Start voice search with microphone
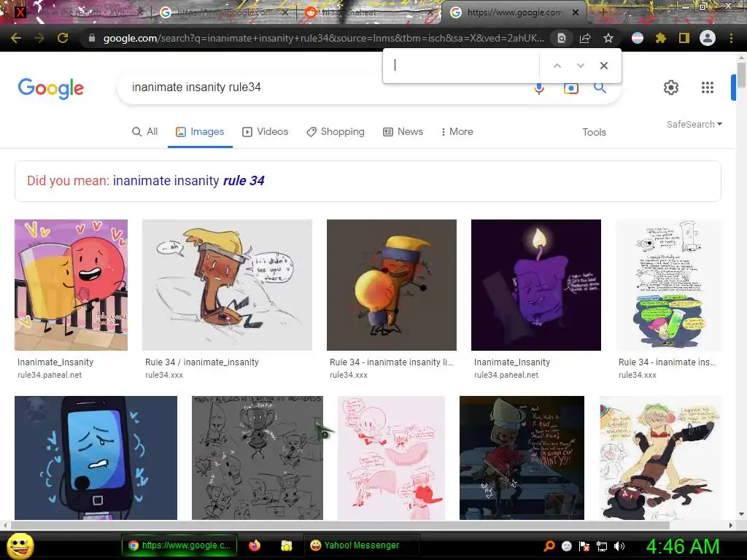The height and width of the screenshot is (560, 747). [x=539, y=88]
